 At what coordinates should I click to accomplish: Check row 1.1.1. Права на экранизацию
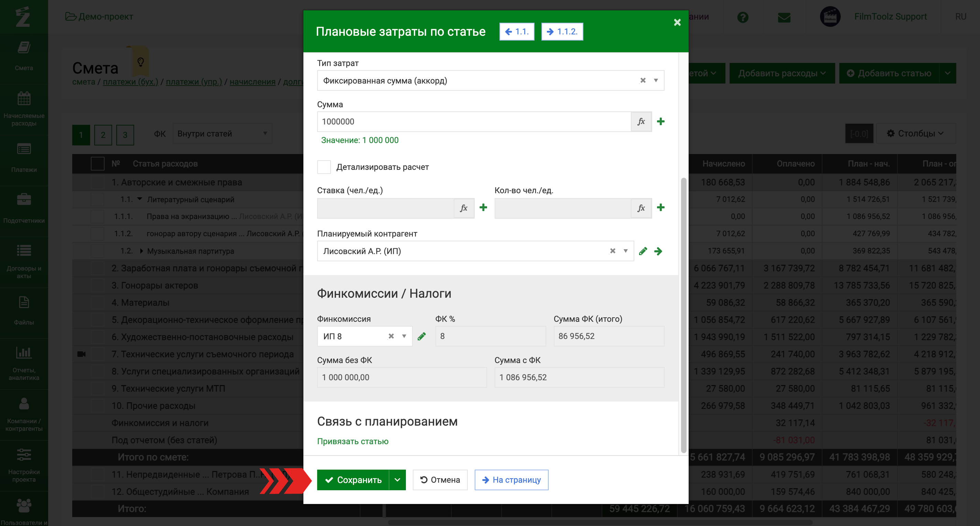[x=97, y=216]
